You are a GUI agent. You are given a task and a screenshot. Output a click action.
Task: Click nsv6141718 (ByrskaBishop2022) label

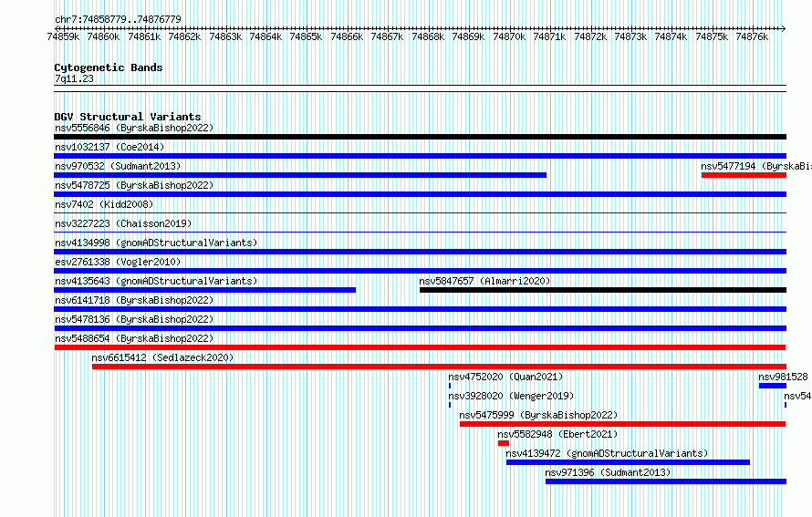coord(134,300)
